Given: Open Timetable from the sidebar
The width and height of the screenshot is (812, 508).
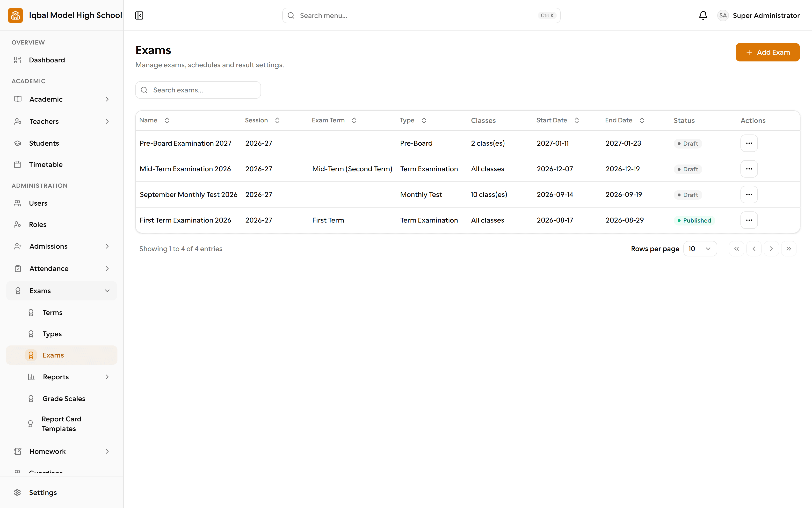Looking at the screenshot, I should point(62,165).
